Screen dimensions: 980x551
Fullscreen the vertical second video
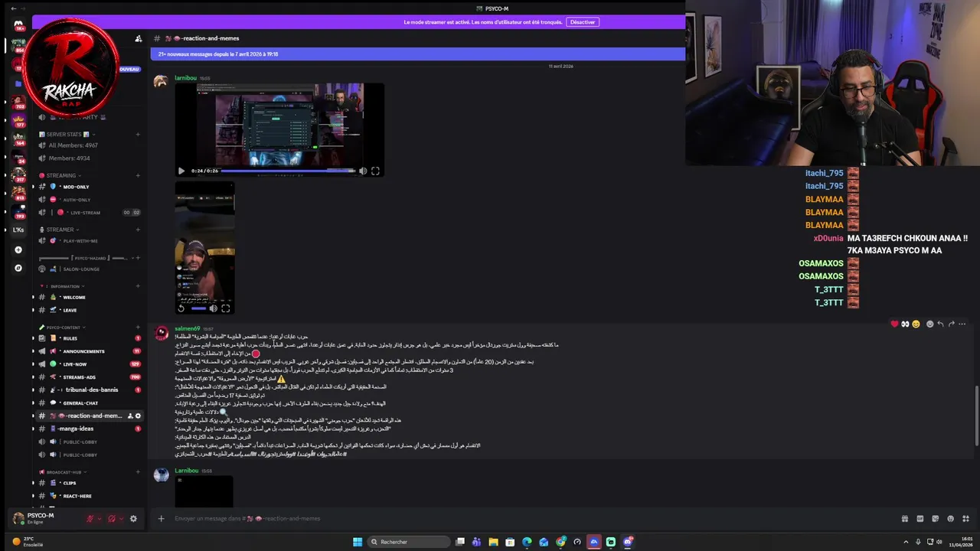(x=225, y=308)
